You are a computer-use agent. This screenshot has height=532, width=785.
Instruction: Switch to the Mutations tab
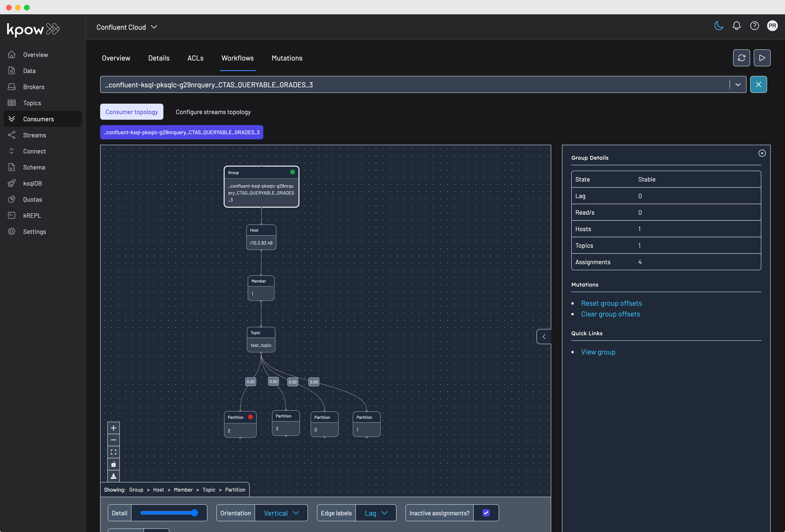[287, 58]
